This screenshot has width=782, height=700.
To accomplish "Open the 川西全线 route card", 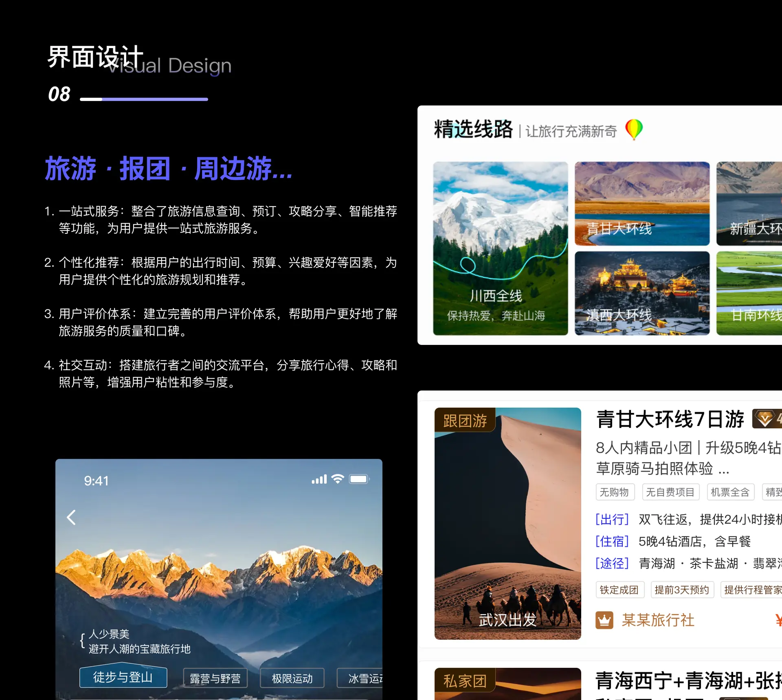I will [501, 248].
